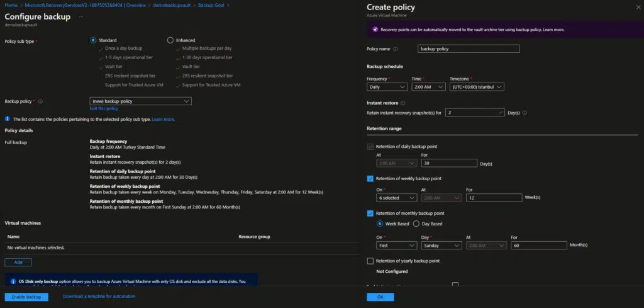Select the Standard policy sub type
Image resolution: width=644 pixels, height=308 pixels.
(x=93, y=40)
